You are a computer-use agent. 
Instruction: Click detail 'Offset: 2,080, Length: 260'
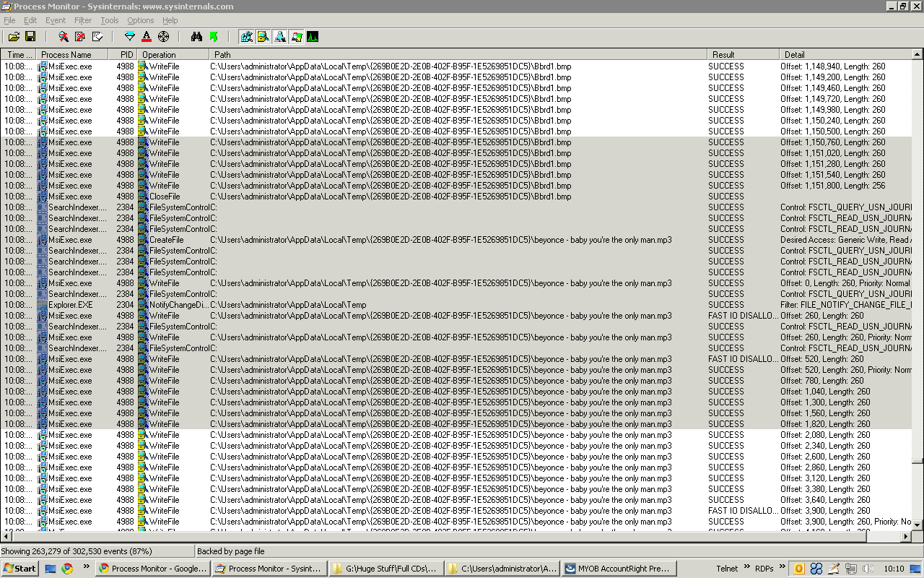825,435
